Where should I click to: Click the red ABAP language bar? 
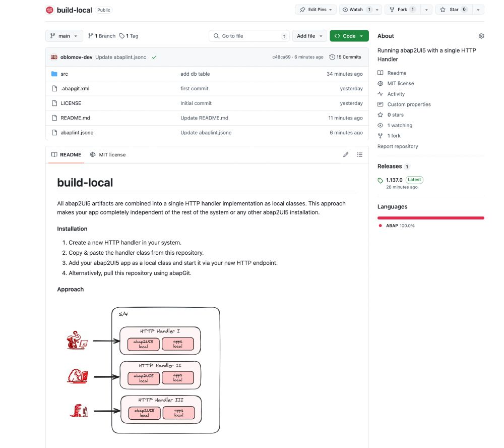pyautogui.click(x=431, y=218)
